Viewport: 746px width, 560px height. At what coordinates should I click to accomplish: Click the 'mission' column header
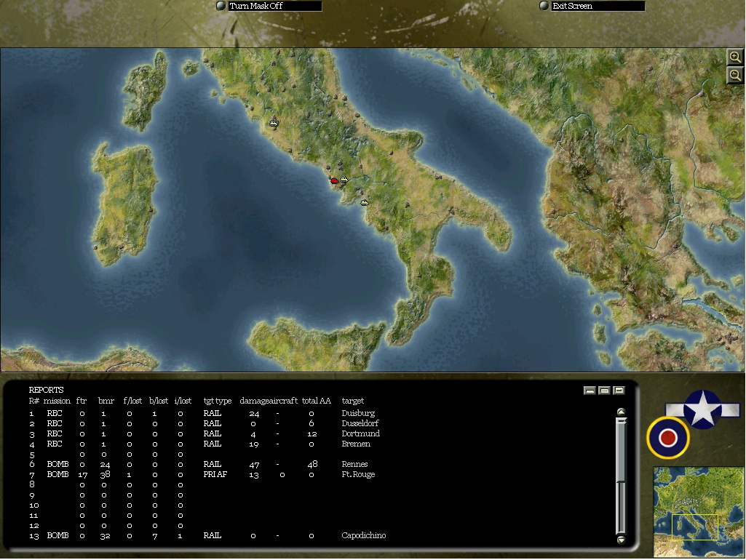(x=57, y=401)
